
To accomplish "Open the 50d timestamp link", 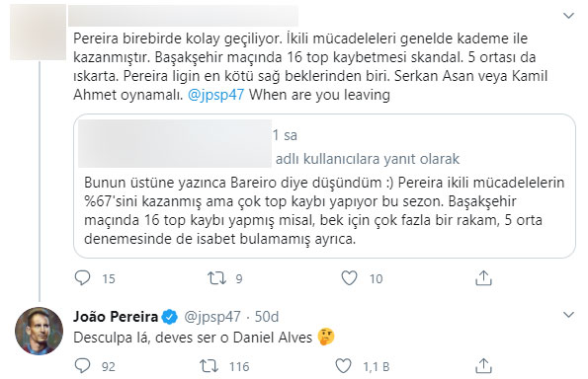I will 267,317.
